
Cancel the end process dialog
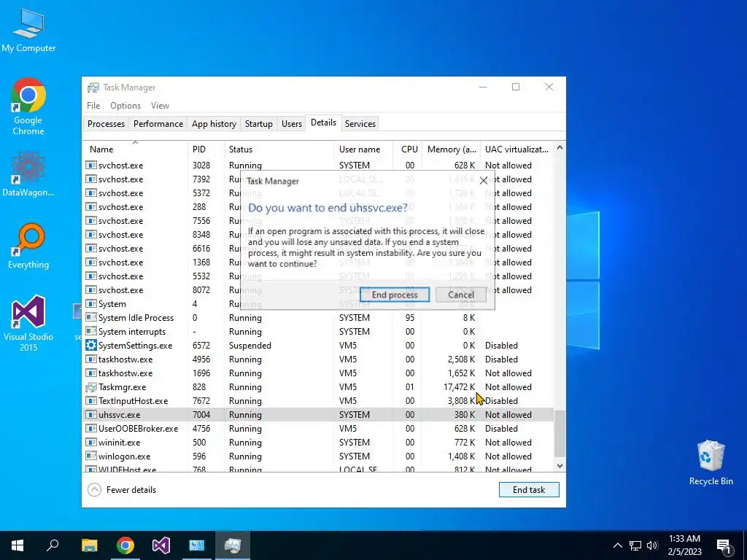click(x=461, y=295)
